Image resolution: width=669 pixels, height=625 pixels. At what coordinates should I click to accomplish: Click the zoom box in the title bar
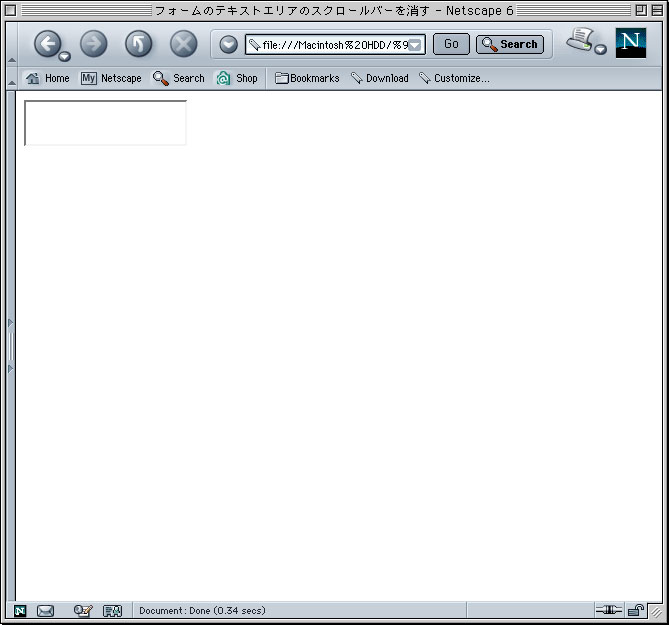pyautogui.click(x=641, y=10)
